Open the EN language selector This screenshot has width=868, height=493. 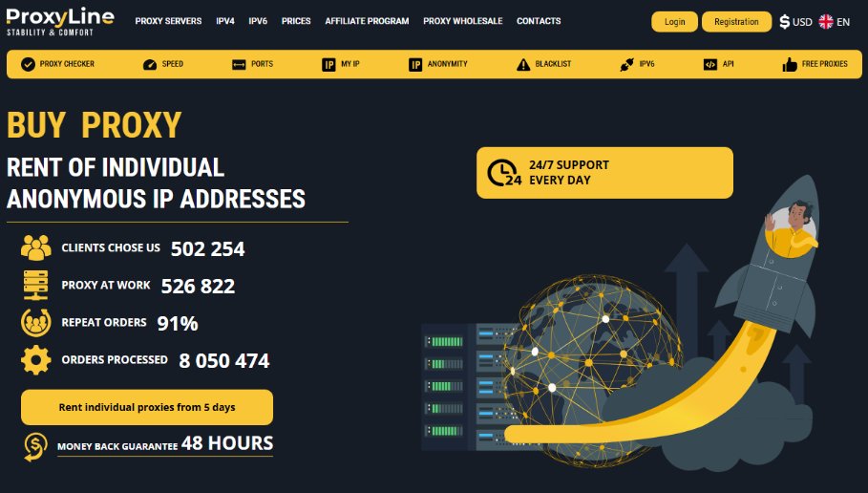tap(835, 22)
